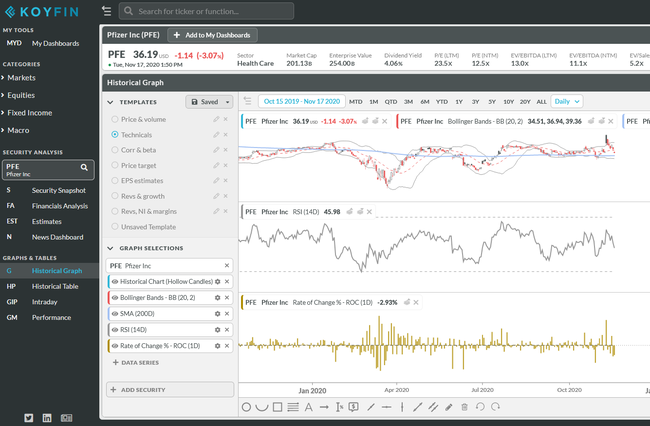This screenshot has height=426, width=650.
Task: Click search icon in PFE security box
Action: pyautogui.click(x=84, y=167)
